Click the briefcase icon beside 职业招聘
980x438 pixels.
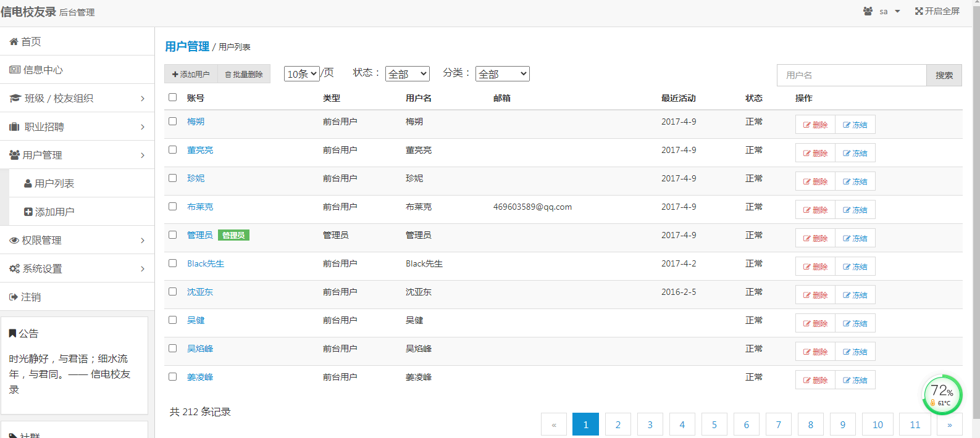pos(15,127)
